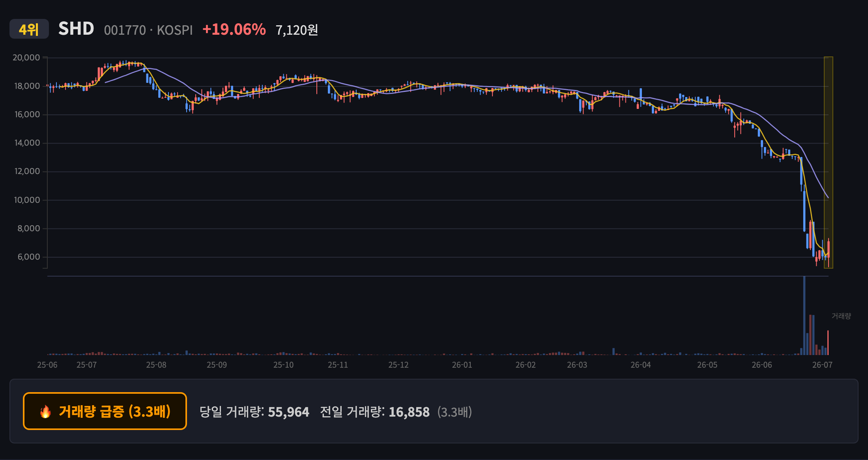Click the 25-06 date label

pos(47,365)
